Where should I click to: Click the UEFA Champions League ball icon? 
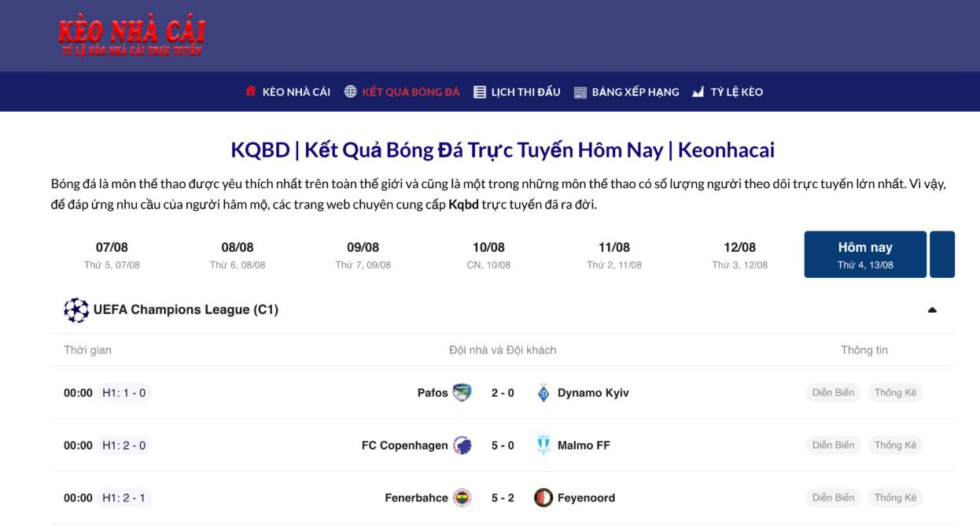click(x=76, y=310)
